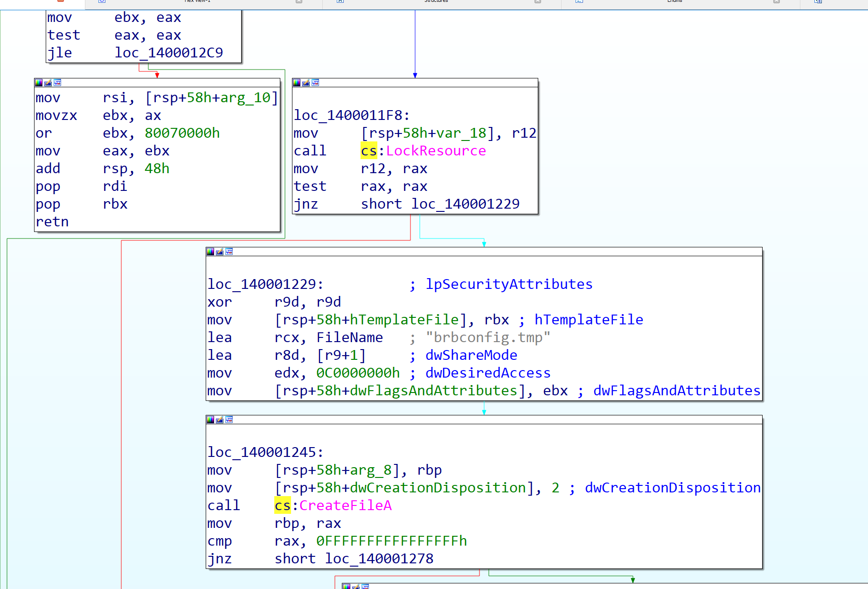Click the lpSecurityAttributes comment
The image size is (868, 589).
click(509, 284)
